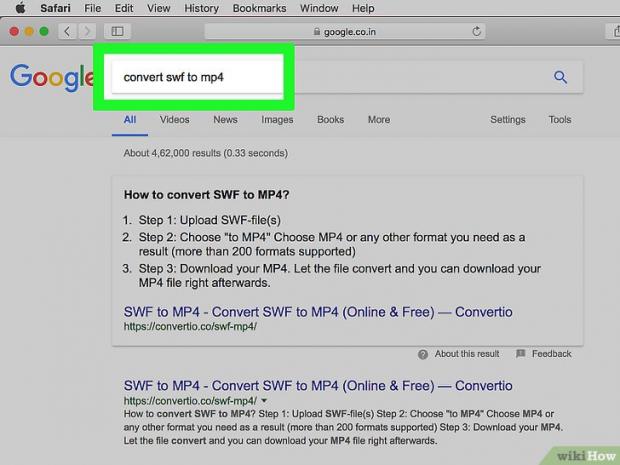Viewport: 620px width, 465px height.
Task: Click the Share icon in the Safari toolbar
Action: [x=612, y=32]
